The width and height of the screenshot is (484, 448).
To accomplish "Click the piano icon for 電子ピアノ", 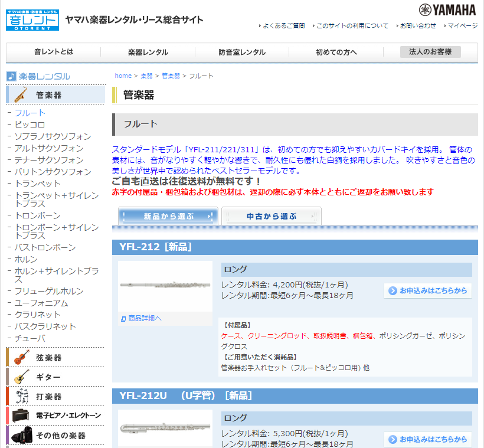I will coord(21,416).
